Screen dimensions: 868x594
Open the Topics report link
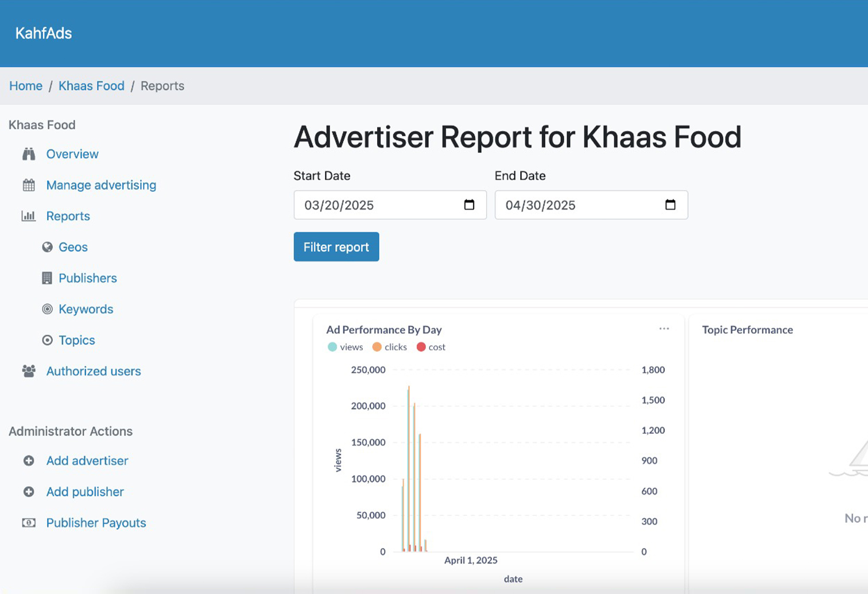77,340
